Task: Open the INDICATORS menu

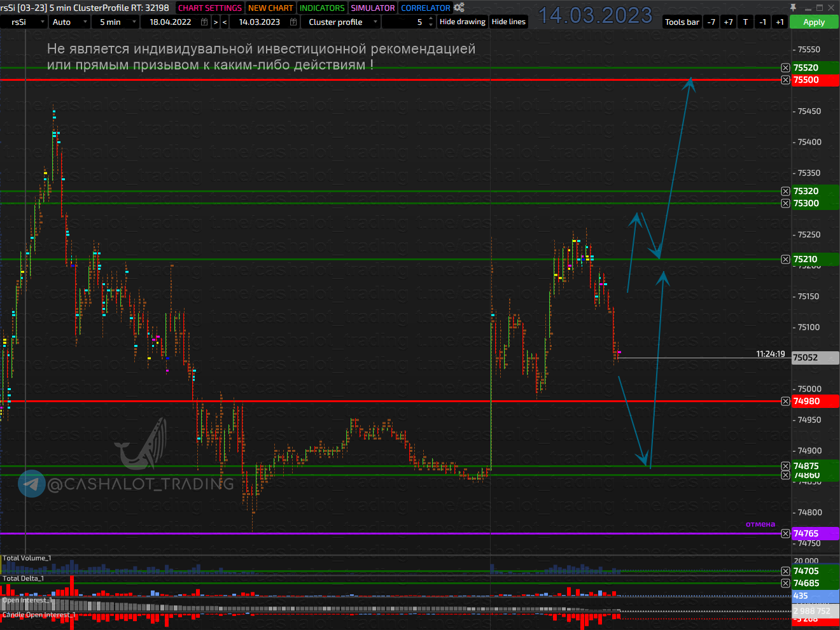Action: click(322, 8)
